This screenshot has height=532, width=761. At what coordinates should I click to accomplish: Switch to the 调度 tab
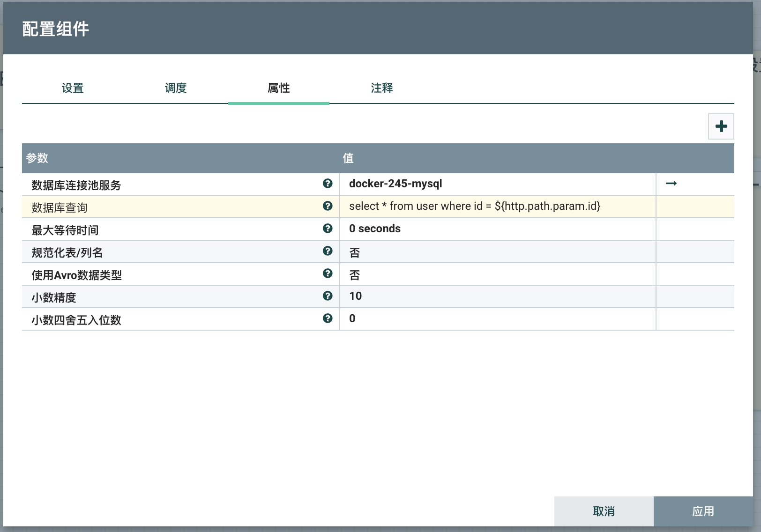(176, 88)
